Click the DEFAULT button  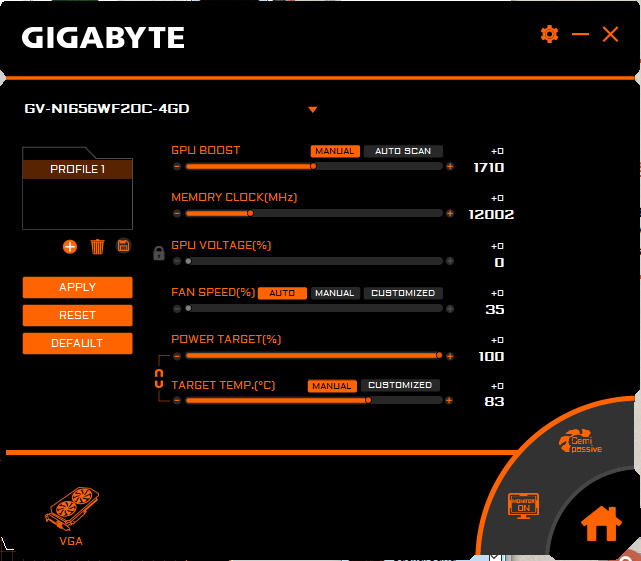77,343
